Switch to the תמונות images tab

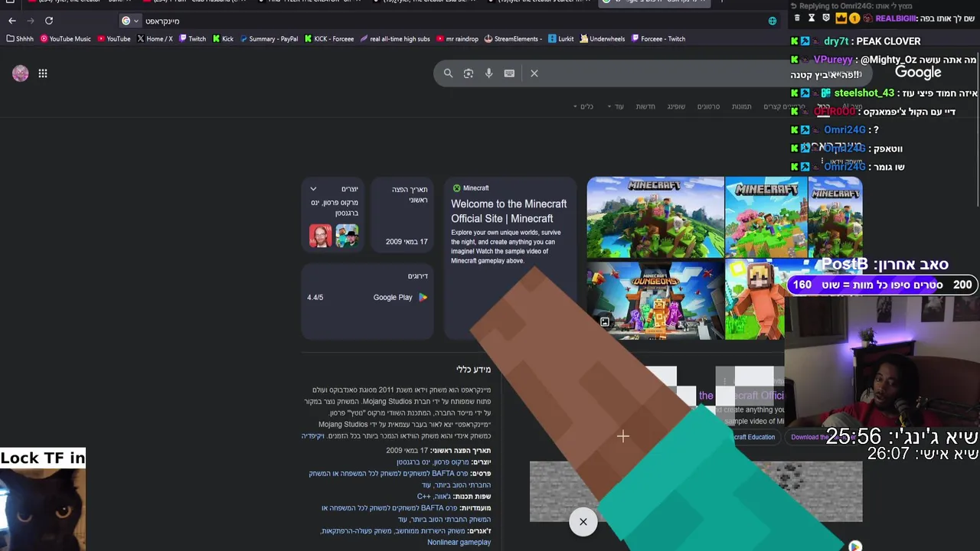point(742,106)
